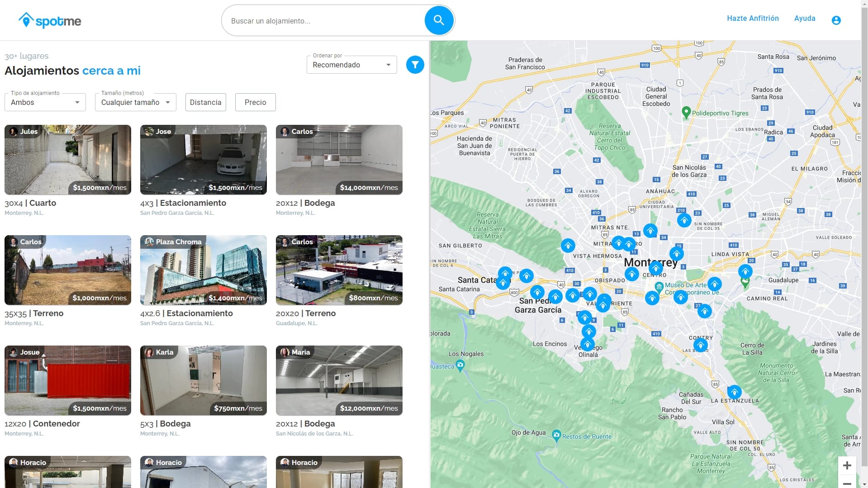Click the '12x20 | Contenedor' title
Image resolution: width=868 pixels, height=488 pixels.
click(42, 424)
